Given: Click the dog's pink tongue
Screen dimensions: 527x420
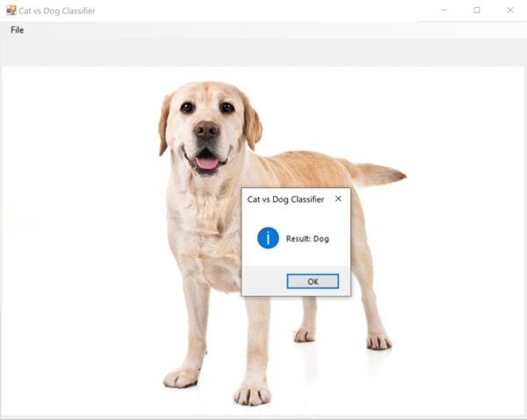Looking at the screenshot, I should 206,163.
